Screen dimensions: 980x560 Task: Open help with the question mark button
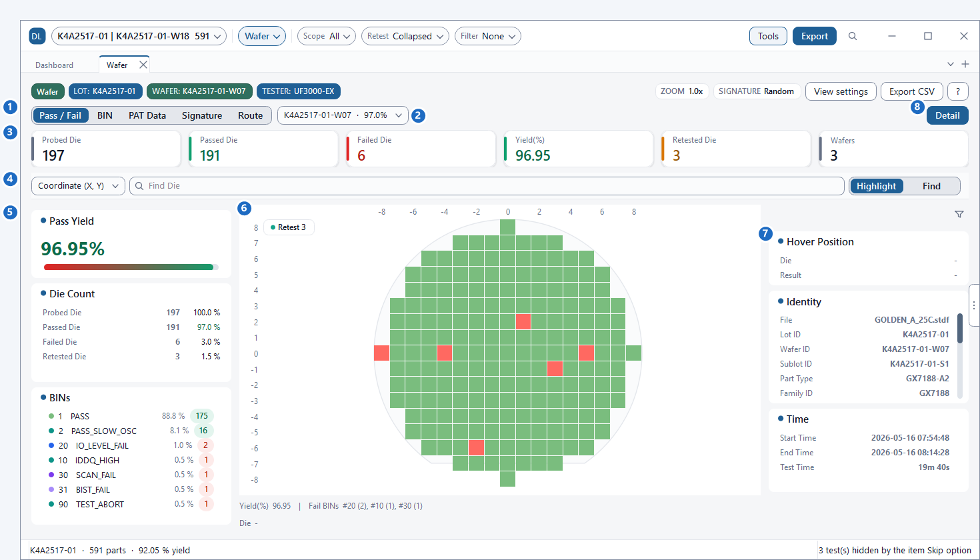pyautogui.click(x=958, y=91)
